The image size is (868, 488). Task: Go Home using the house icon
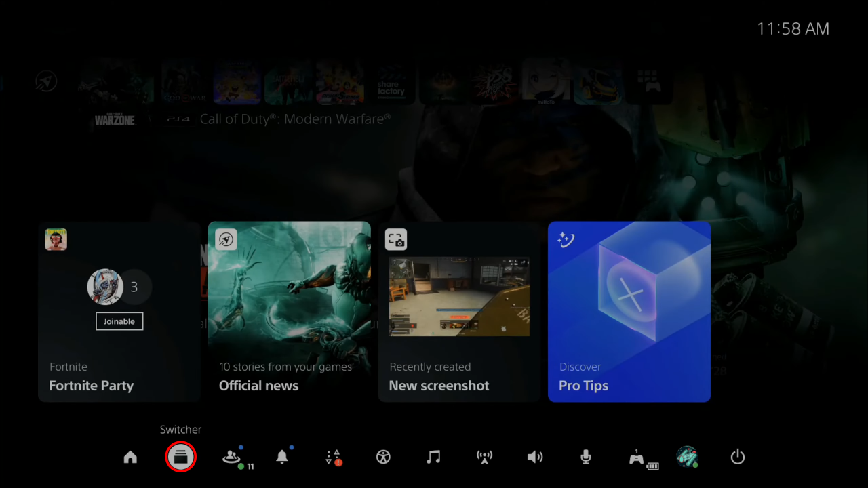(130, 457)
